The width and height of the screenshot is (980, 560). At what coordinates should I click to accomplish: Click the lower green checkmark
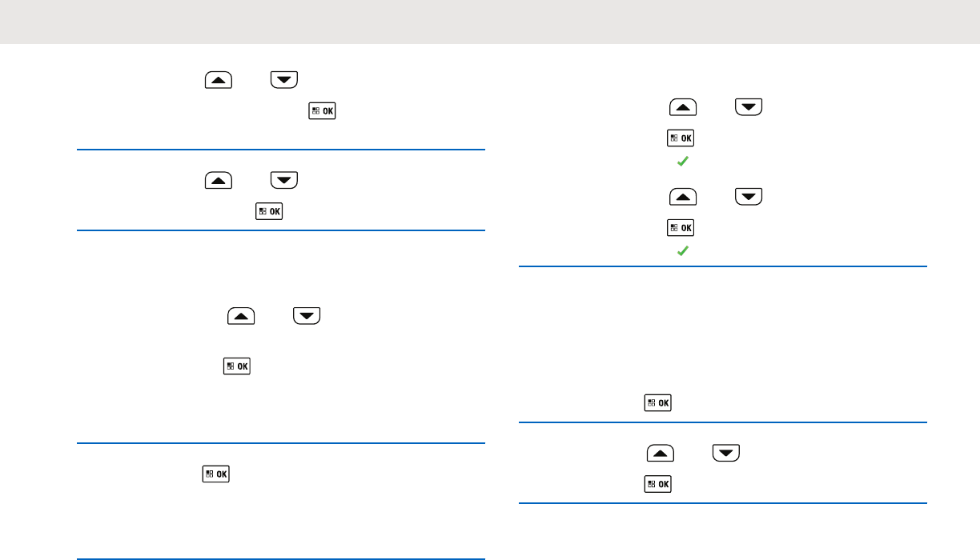682,251
